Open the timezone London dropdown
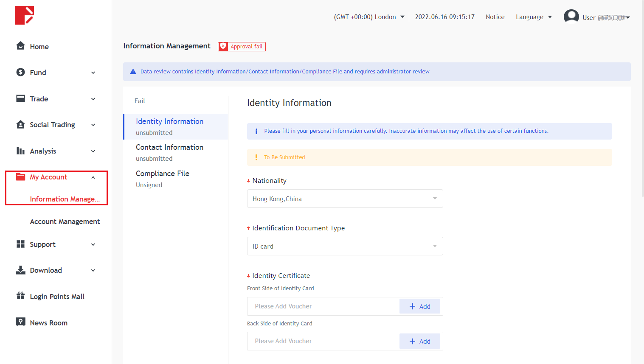 (369, 17)
